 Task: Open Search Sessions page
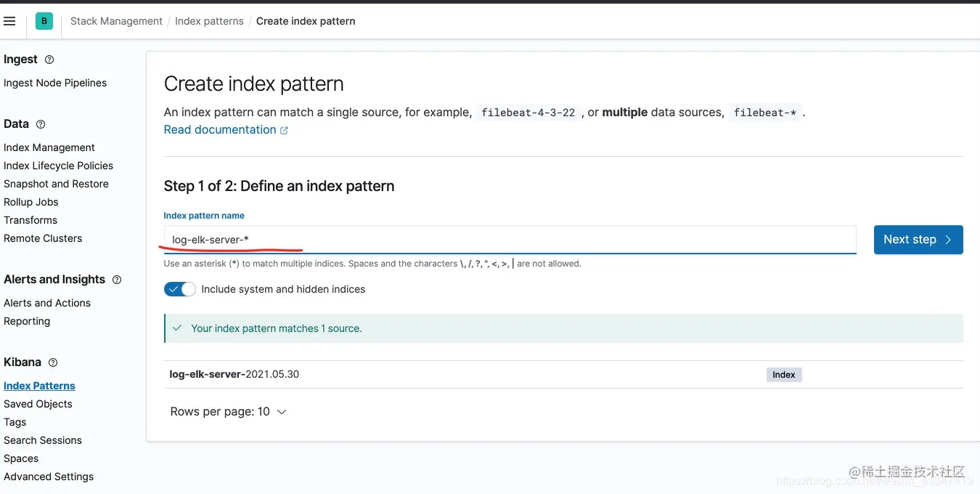click(43, 440)
